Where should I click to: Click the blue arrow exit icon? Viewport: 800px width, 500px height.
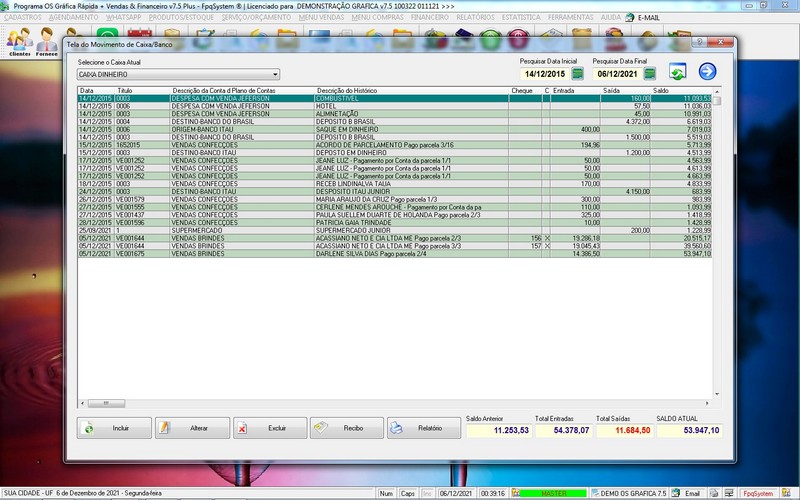coord(707,71)
